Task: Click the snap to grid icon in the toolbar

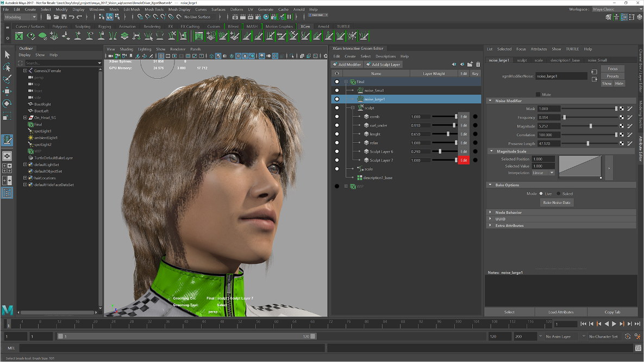Action: (139, 17)
